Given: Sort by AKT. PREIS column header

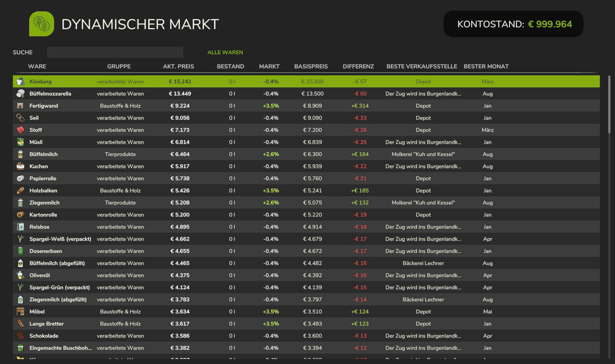Looking at the screenshot, I should pyautogui.click(x=178, y=66).
